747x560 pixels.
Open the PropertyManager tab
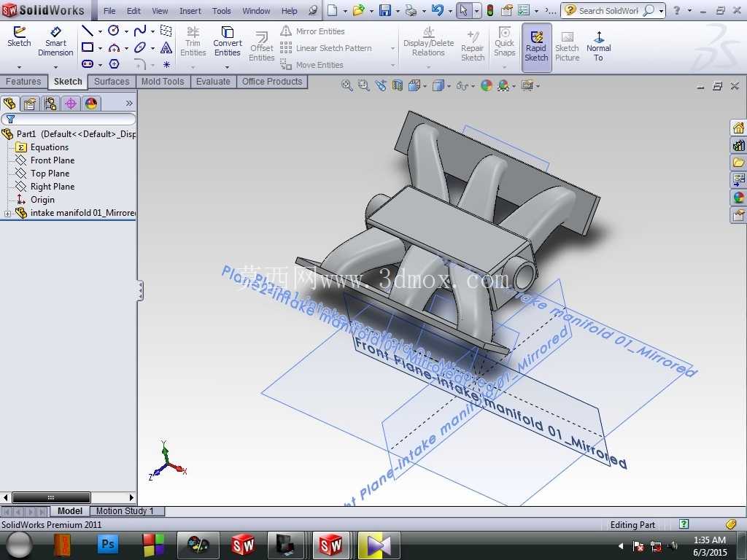pos(30,104)
